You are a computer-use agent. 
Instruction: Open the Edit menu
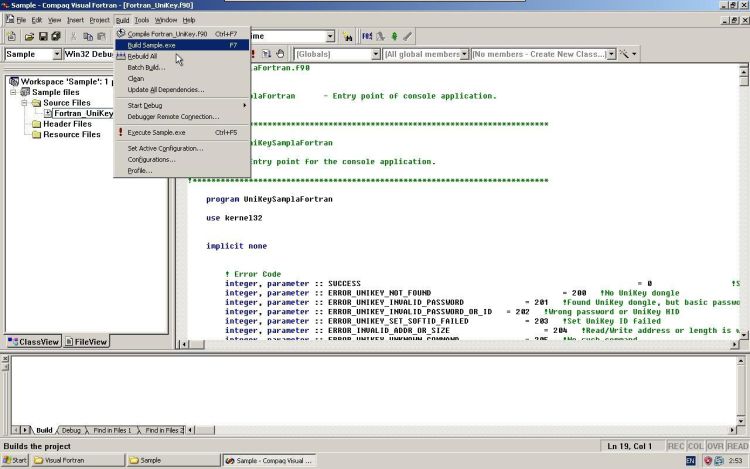tap(37, 20)
